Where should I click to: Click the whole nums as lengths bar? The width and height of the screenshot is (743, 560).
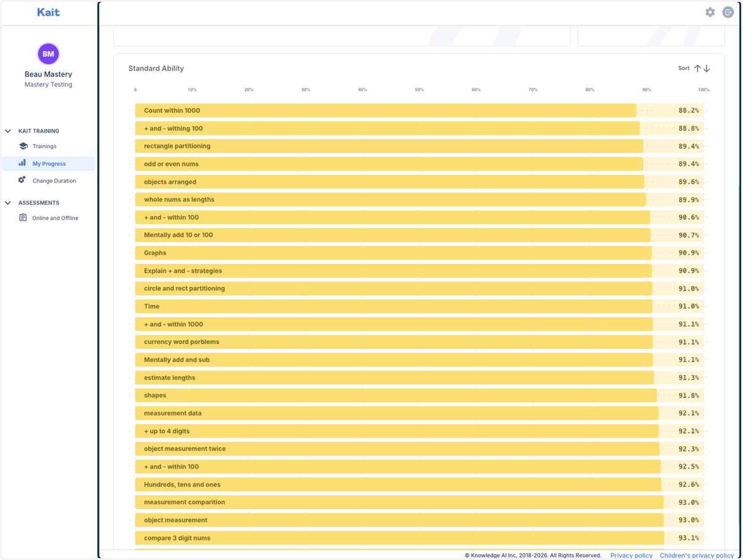391,200
